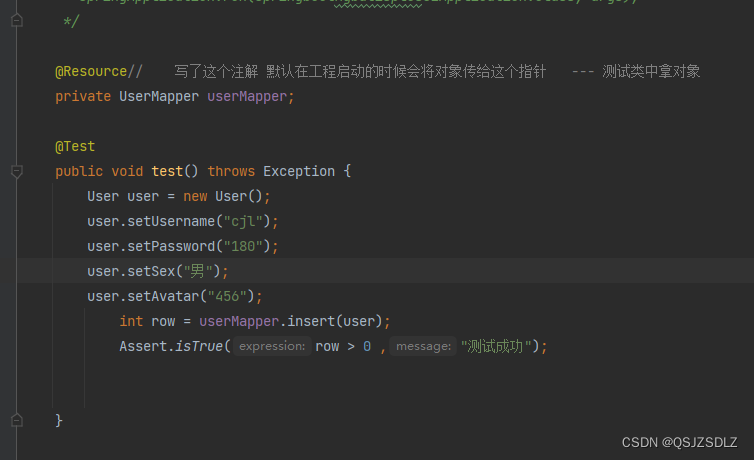This screenshot has width=754, height=460.
Task: Click the int keyword on row line
Action: click(131, 321)
